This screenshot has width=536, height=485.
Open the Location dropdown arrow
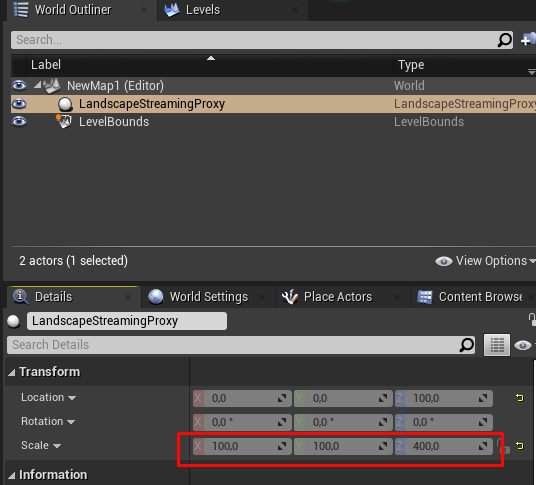tap(72, 398)
